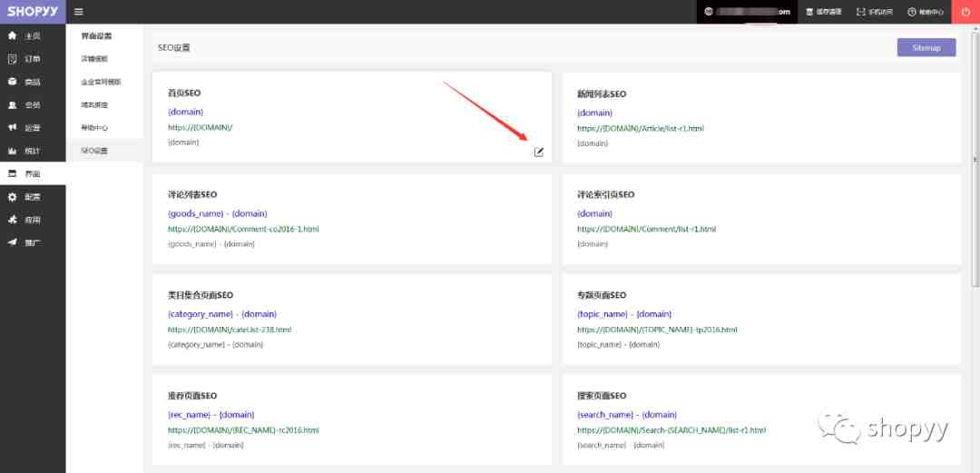The image size is (980, 473).
Task: Click the 新闻列表SEO card heading
Action: pyautogui.click(x=602, y=94)
